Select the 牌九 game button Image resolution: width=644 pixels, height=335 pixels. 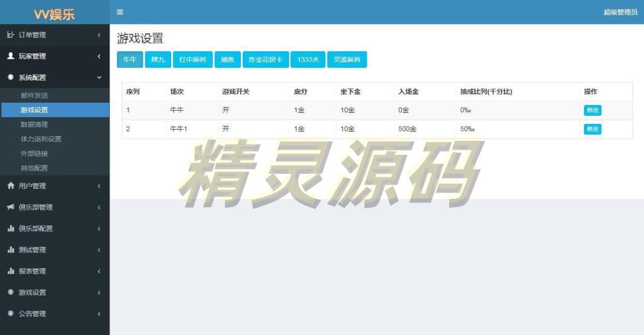pyautogui.click(x=158, y=60)
